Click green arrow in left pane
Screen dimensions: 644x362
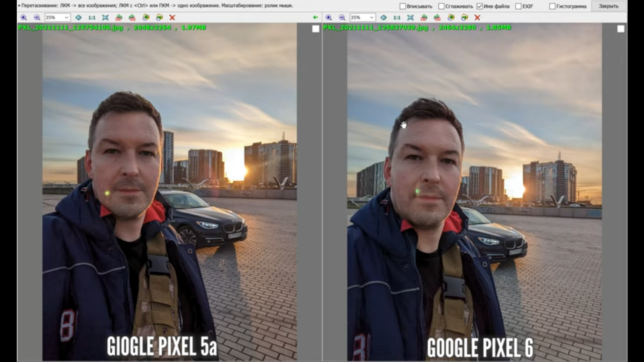point(315,17)
